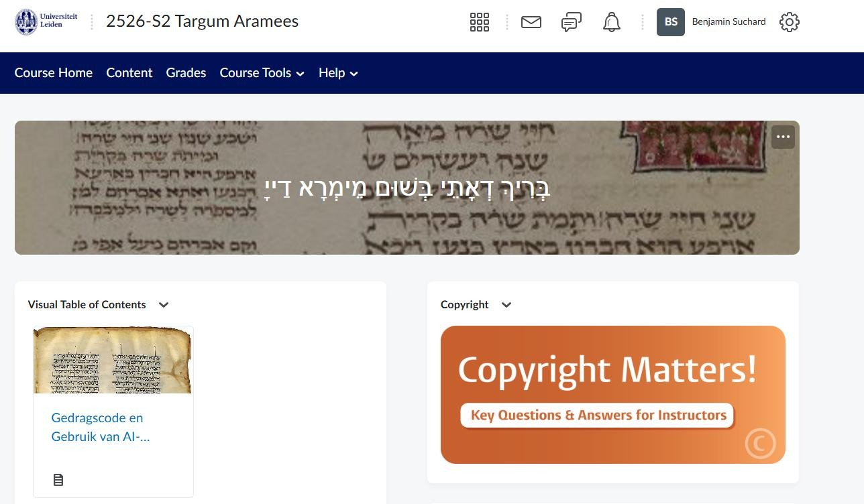Image resolution: width=864 pixels, height=504 pixels.
Task: Open the Grades page
Action: 186,73
